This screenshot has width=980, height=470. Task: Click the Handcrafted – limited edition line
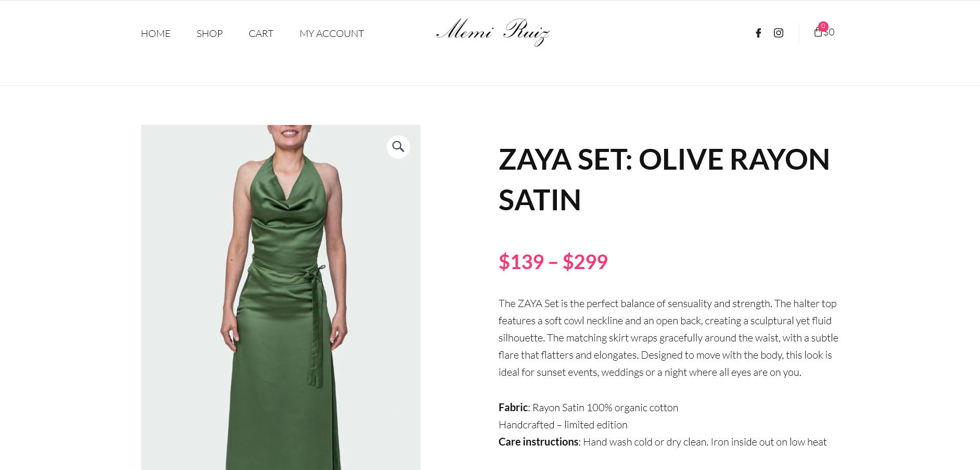pyautogui.click(x=563, y=425)
